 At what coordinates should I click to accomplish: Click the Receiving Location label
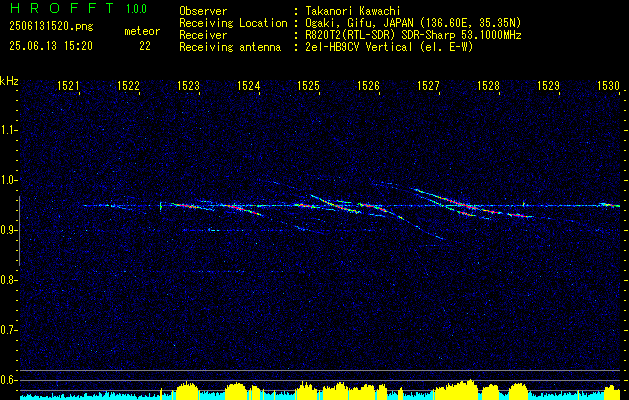click(x=233, y=23)
